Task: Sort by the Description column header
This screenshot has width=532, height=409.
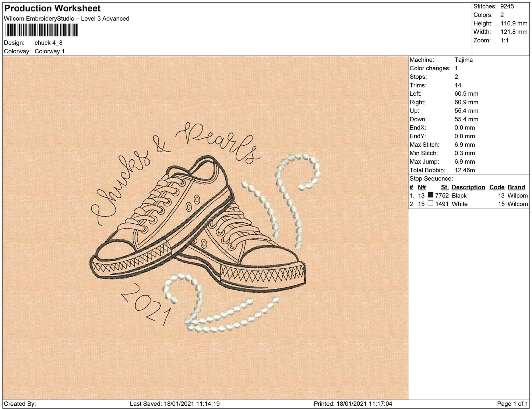Action: coord(468,187)
